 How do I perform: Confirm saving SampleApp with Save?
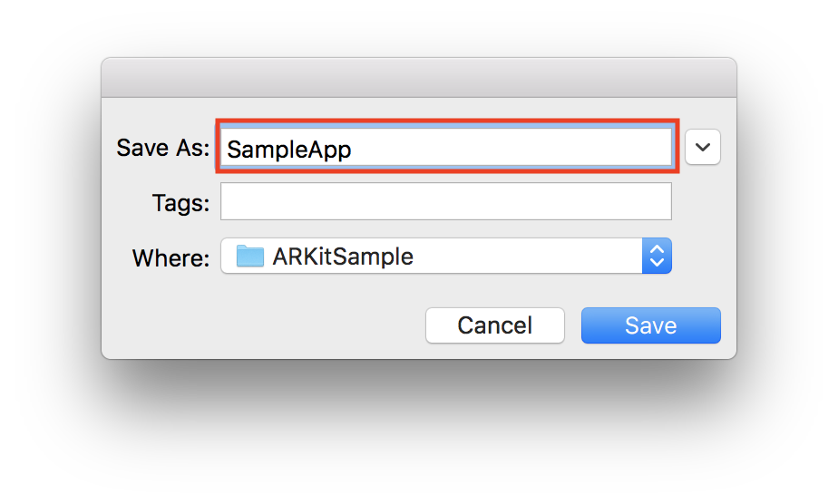pos(650,325)
